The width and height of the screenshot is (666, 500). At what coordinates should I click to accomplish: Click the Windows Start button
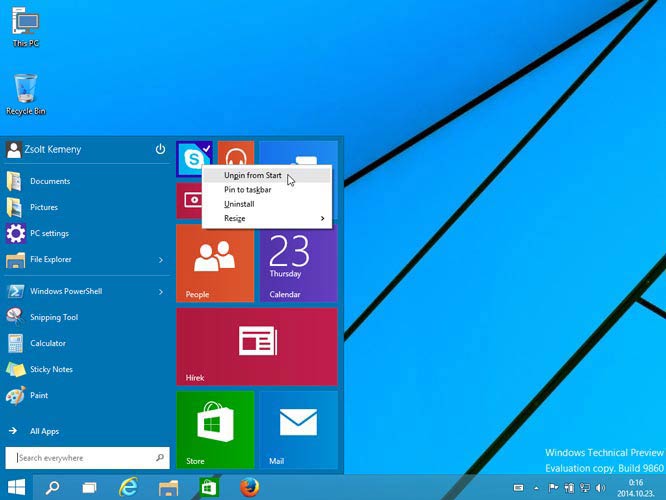coord(16,487)
